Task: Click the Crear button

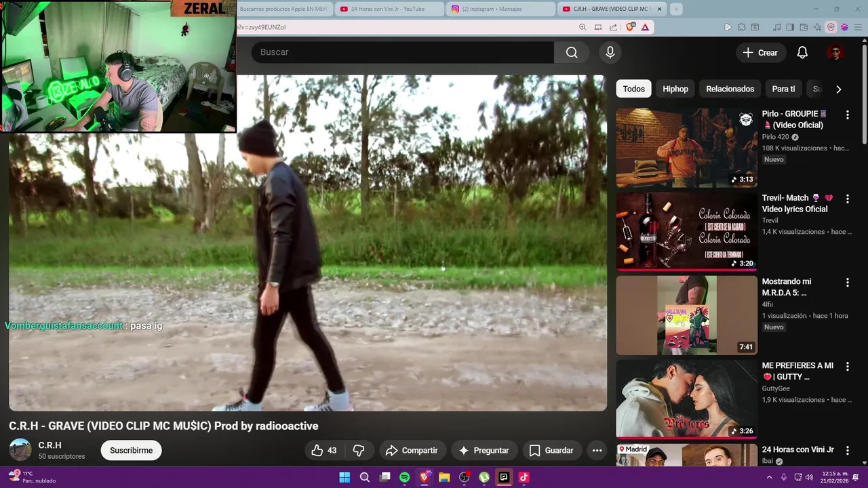Action: 760,52
